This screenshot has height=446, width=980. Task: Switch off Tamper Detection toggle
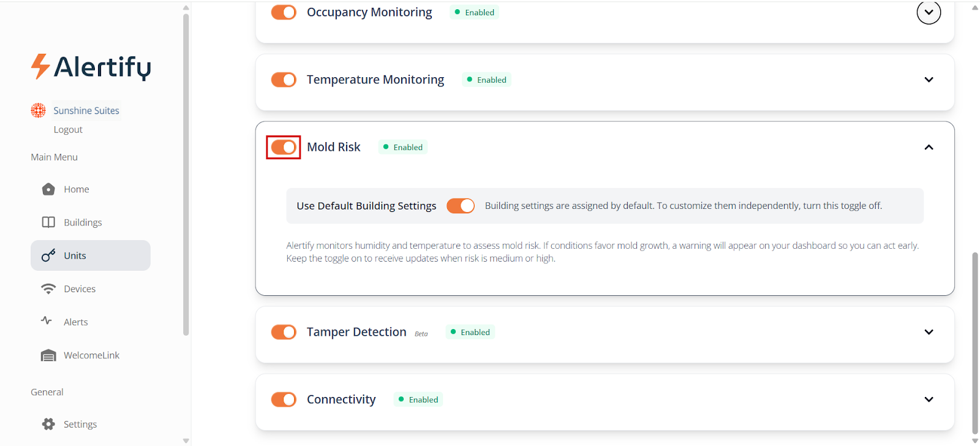[x=284, y=332]
